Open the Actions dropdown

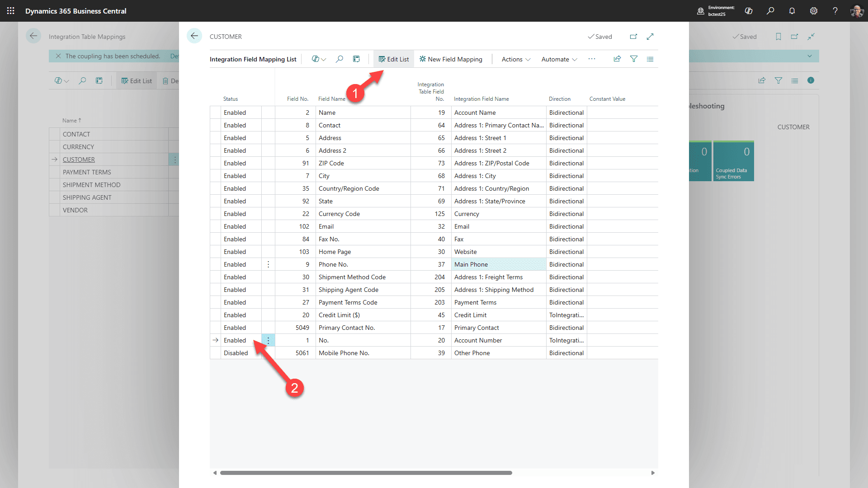514,59
